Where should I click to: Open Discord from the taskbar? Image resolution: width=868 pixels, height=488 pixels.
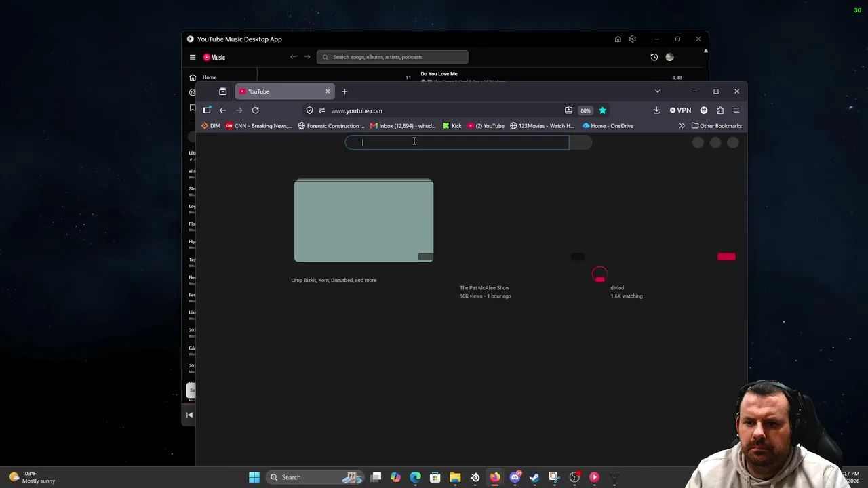tap(515, 477)
